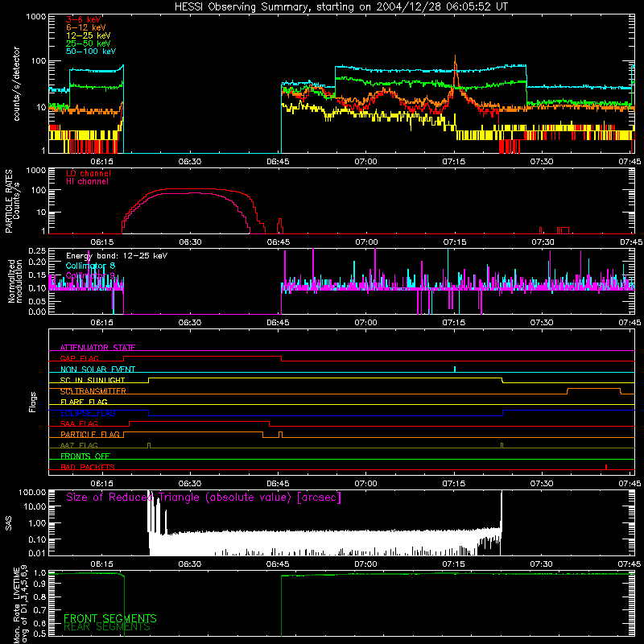Click the SC transmitter raised segment after 07:30
This screenshot has height=644, width=644.
[594, 389]
